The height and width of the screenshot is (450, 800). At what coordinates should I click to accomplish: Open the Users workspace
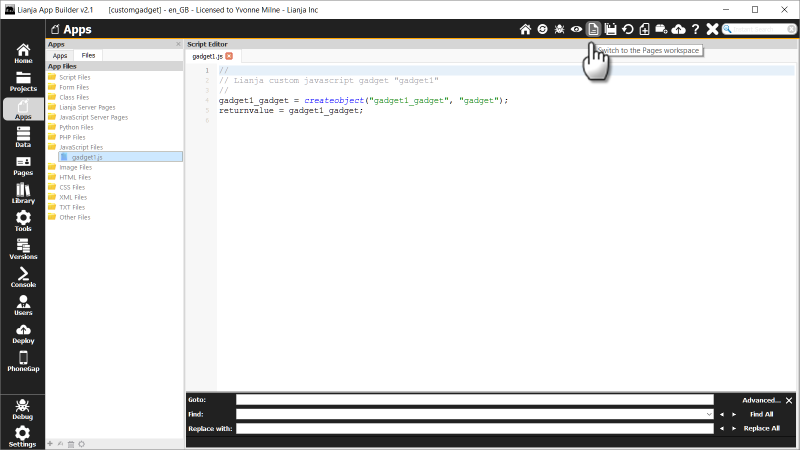pyautogui.click(x=23, y=306)
